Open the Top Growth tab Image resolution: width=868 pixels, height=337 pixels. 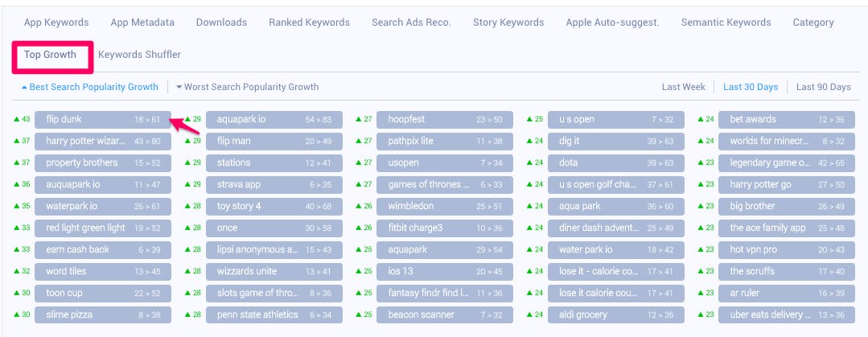click(x=50, y=55)
